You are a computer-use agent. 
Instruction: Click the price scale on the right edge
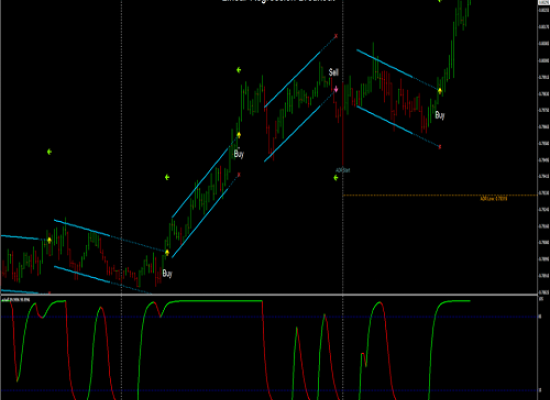(544, 147)
